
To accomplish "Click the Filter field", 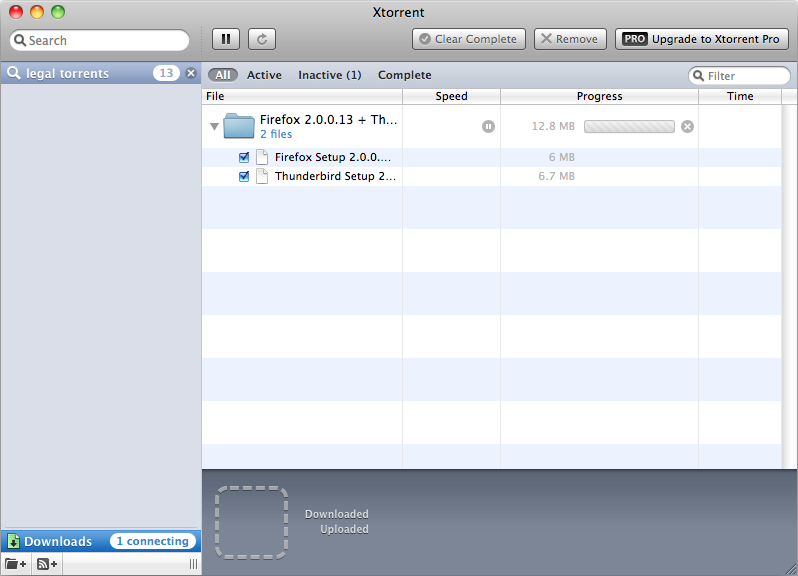I will pos(739,76).
